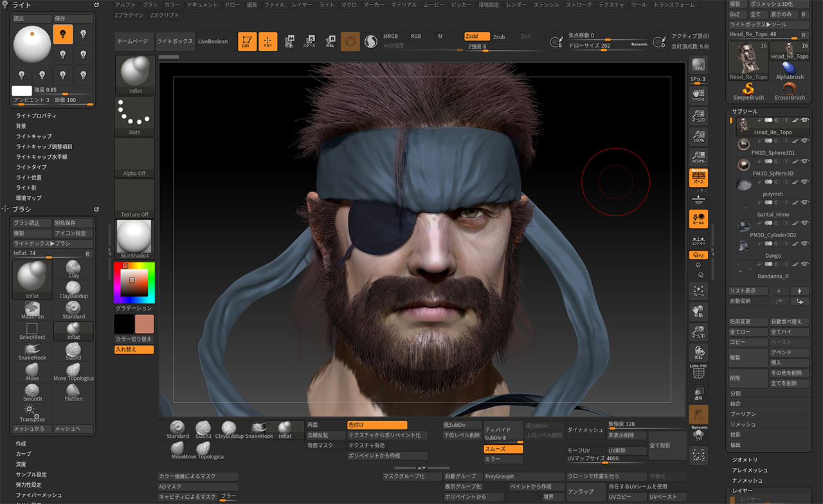Activate the Edit mode button
Image resolution: width=823 pixels, height=504 pixels.
(247, 42)
